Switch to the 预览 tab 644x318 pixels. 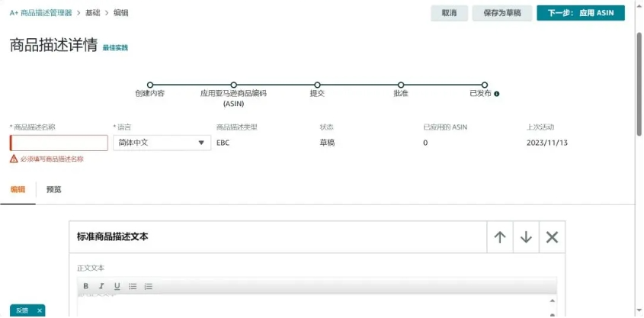pyautogui.click(x=54, y=189)
